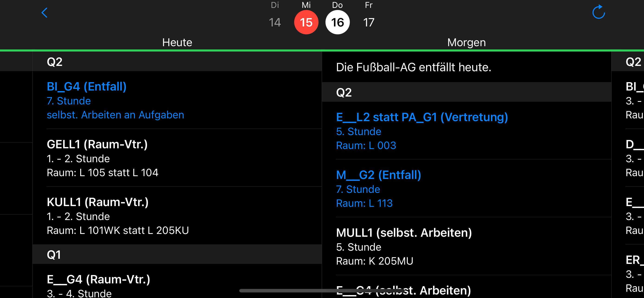The image size is (644, 298).
Task: Open the BI_G4 (Entfall) entry
Action: point(177,100)
